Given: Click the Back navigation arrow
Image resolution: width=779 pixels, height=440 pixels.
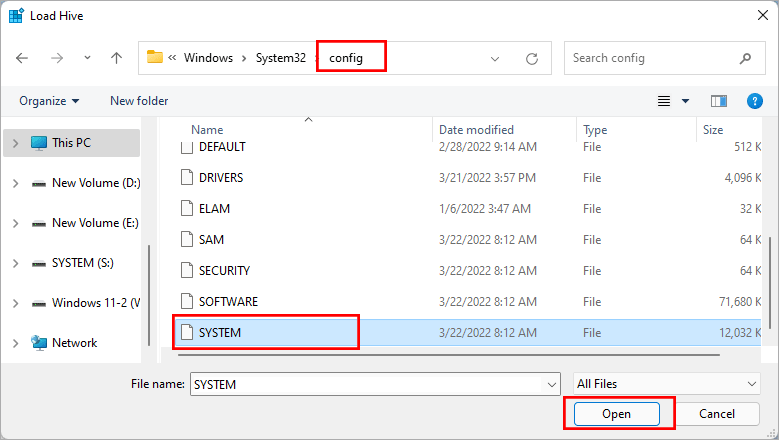Looking at the screenshot, I should click(22, 58).
